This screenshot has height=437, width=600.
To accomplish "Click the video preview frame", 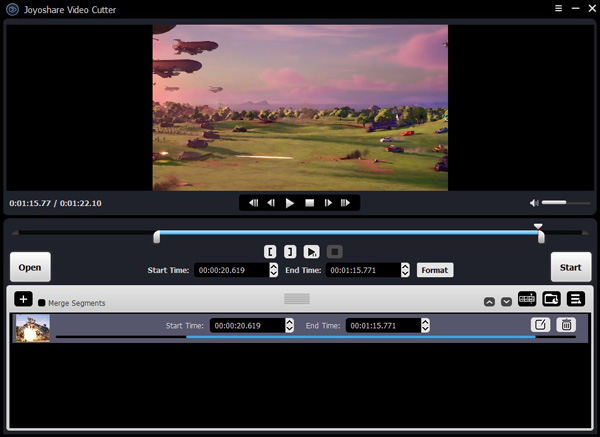I will click(300, 108).
